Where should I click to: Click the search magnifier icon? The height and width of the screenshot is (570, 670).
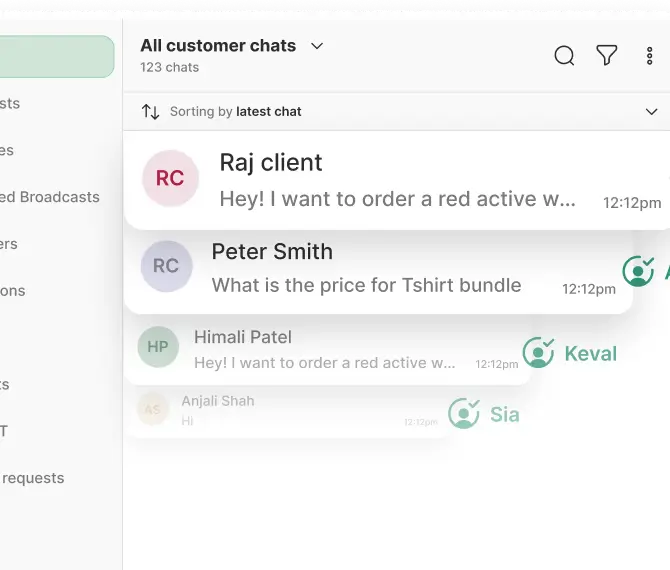[564, 56]
